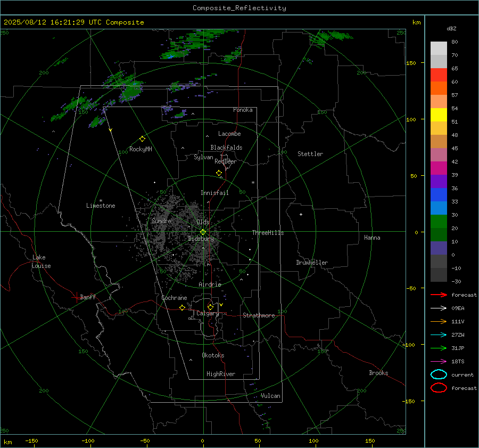Image resolution: width=479 pixels, height=448 pixels.
Task: Click the Sylvan label on the map
Action: pyautogui.click(x=203, y=157)
